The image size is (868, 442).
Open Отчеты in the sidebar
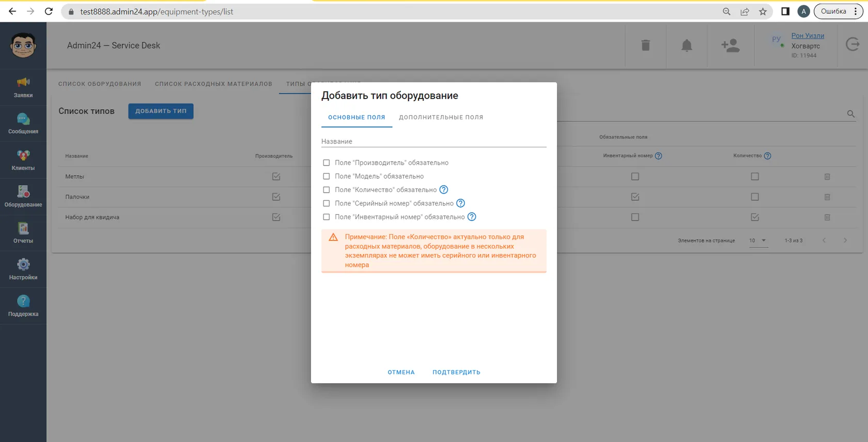[23, 233]
